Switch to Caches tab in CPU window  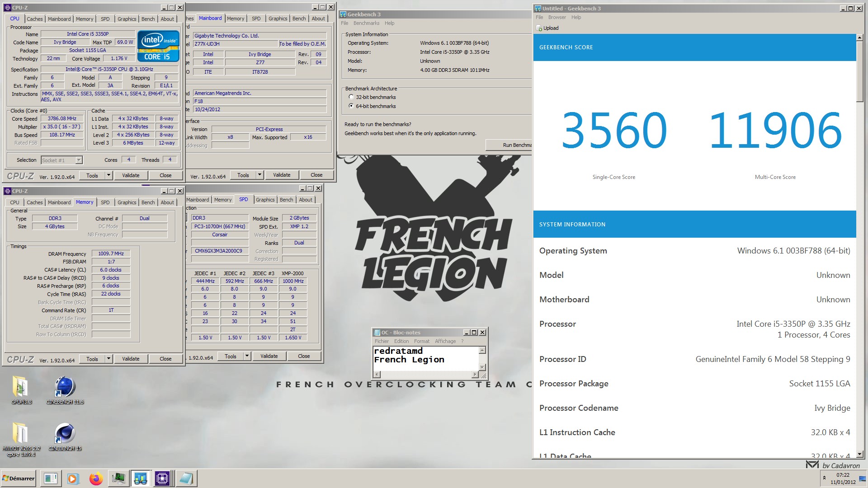(34, 19)
